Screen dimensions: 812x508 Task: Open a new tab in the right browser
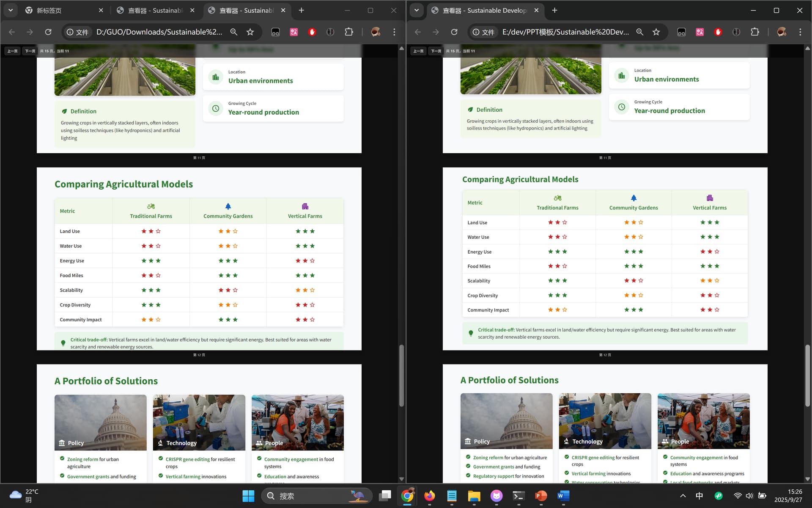(554, 10)
